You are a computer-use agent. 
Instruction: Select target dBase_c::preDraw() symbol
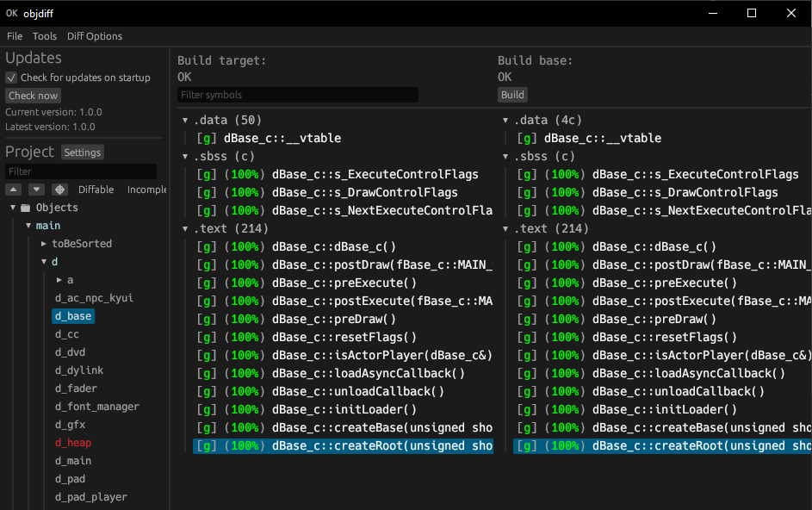click(295, 320)
